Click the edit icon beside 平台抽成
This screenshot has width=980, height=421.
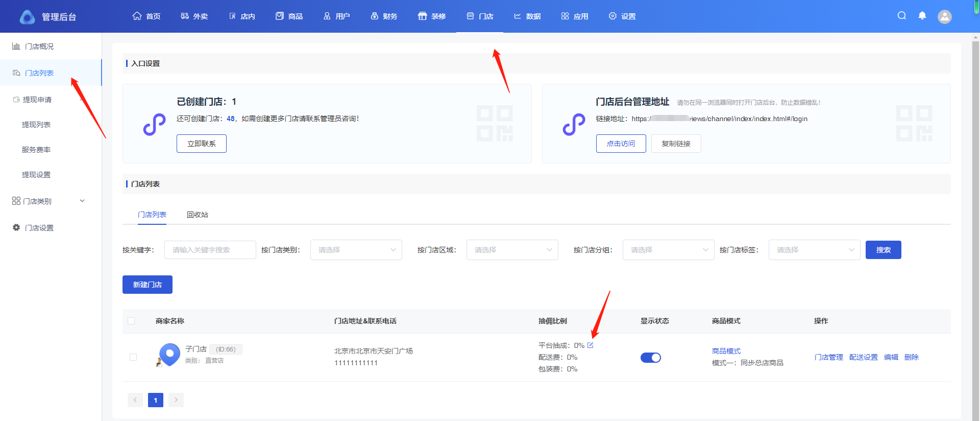click(x=591, y=345)
